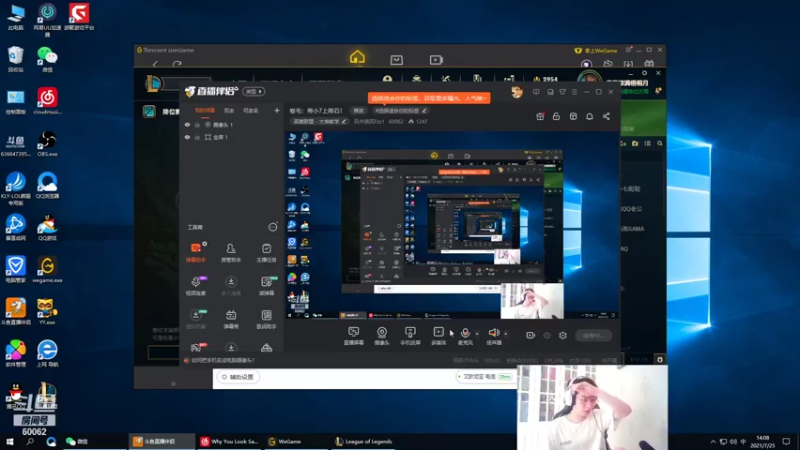Open the streamer tasks tool

click(266, 253)
